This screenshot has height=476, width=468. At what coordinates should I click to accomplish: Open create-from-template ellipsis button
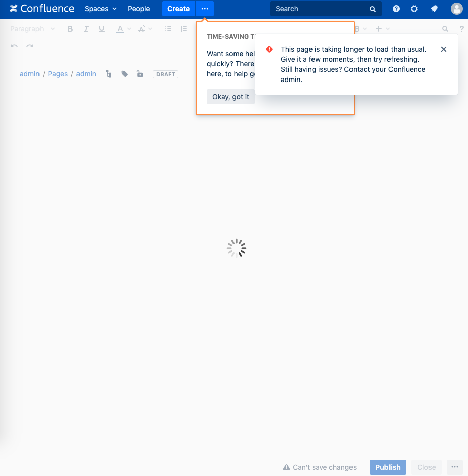tap(205, 9)
